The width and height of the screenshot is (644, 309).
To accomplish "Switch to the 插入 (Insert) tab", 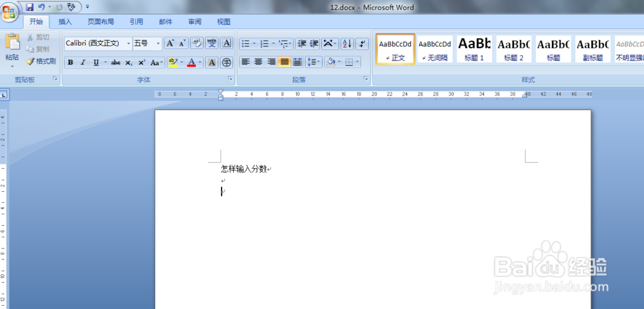I will tap(65, 22).
